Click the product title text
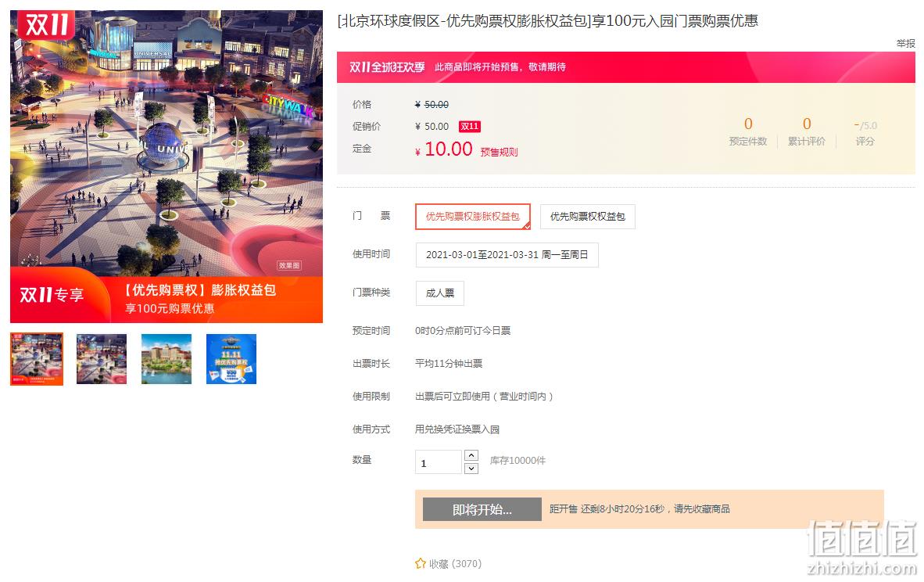 [547, 21]
